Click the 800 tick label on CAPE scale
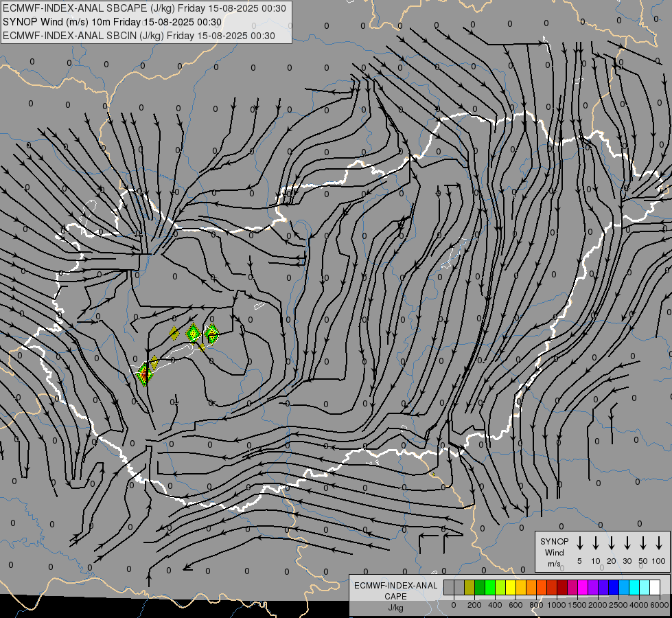The height and width of the screenshot is (618, 672). pos(536,605)
